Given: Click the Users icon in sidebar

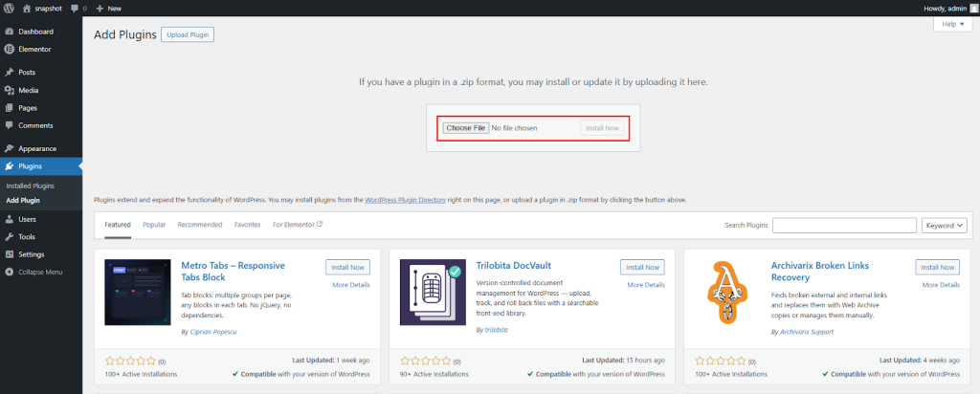Looking at the screenshot, I should tap(10, 219).
